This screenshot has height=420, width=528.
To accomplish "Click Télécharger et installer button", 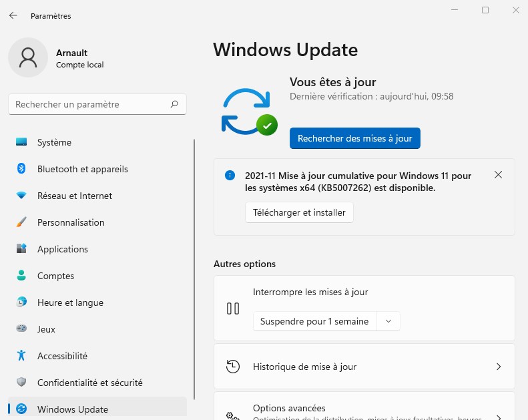I will pos(299,212).
